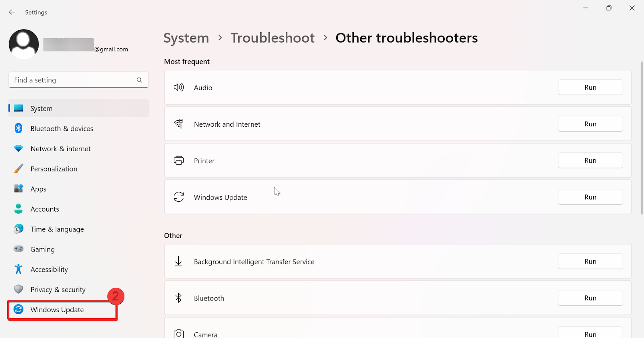This screenshot has width=644, height=338.
Task: Open the user profile avatar
Action: [x=23, y=44]
